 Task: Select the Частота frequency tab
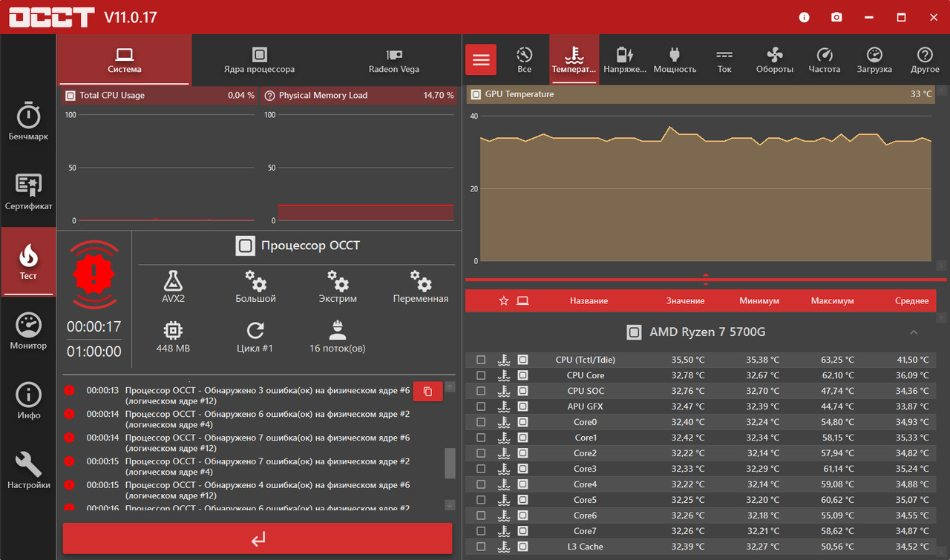pos(825,60)
